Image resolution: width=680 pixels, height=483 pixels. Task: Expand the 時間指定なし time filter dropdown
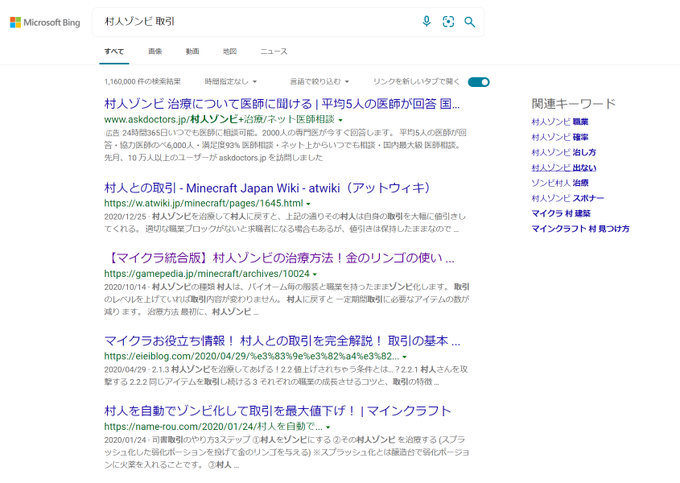231,82
